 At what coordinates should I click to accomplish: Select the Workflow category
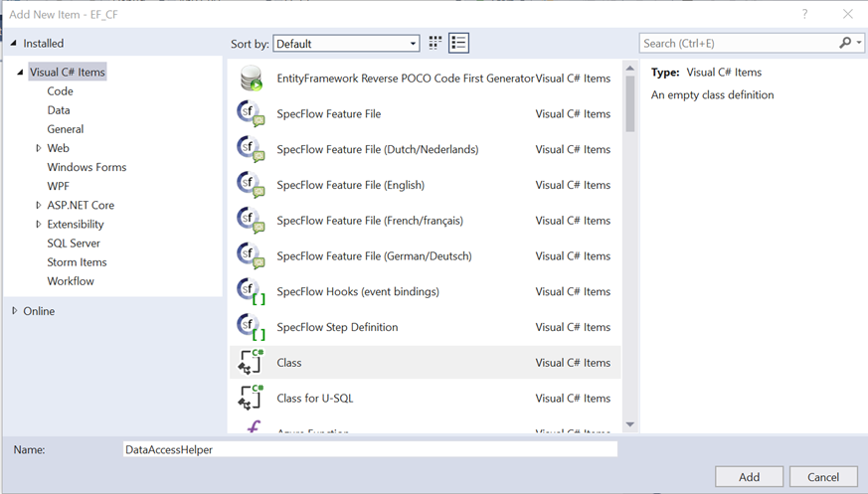pos(71,281)
